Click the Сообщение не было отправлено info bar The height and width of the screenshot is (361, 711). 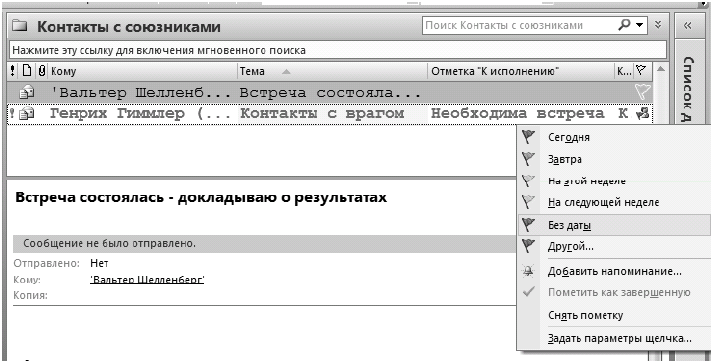coord(265,244)
